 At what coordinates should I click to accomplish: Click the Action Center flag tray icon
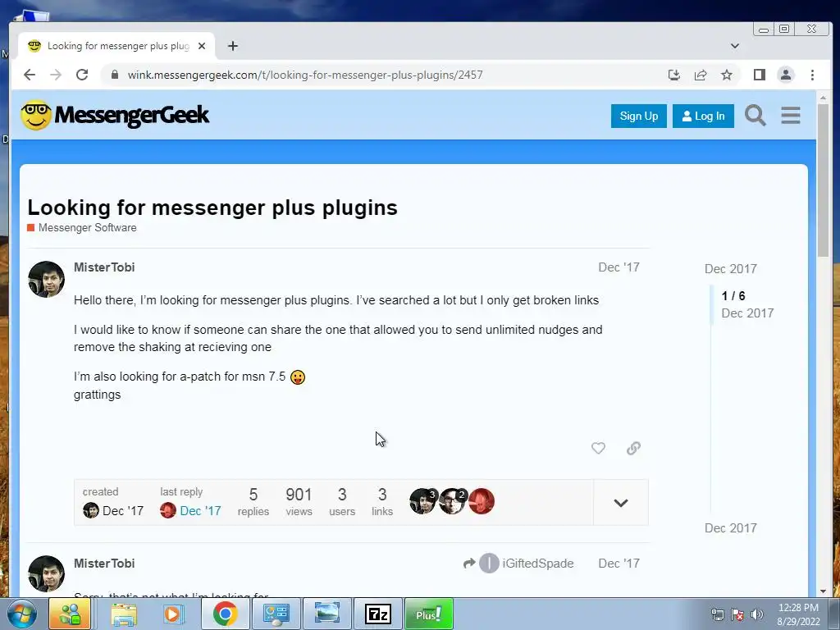click(x=737, y=614)
